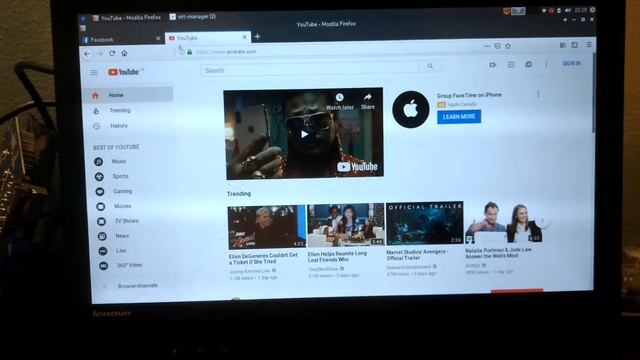The height and width of the screenshot is (360, 640).
Task: Click Marvel Studios' Avengers Official Trailer title
Action: (416, 255)
